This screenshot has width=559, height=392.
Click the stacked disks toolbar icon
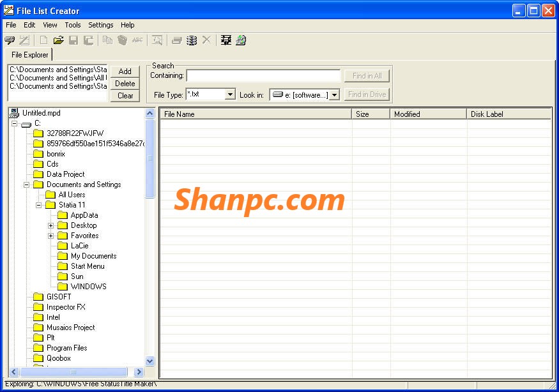tap(192, 40)
